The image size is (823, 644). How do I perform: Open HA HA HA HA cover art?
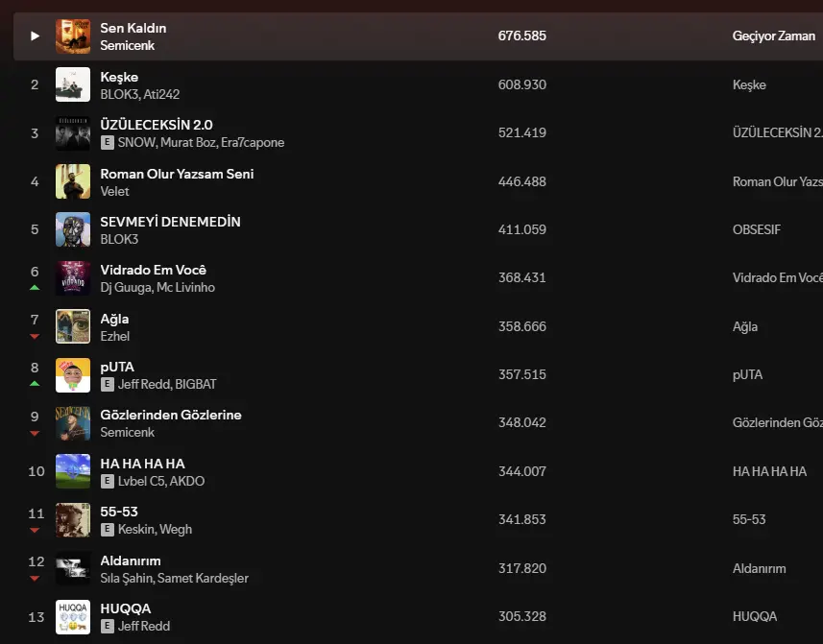[73, 471]
